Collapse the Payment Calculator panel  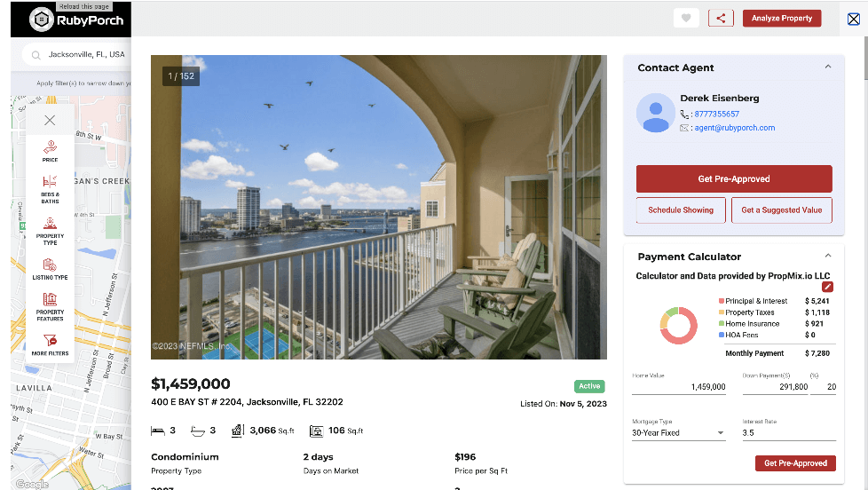click(x=827, y=256)
